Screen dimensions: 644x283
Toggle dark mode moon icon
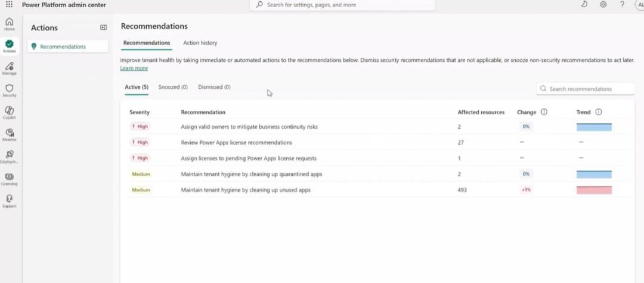(x=584, y=5)
